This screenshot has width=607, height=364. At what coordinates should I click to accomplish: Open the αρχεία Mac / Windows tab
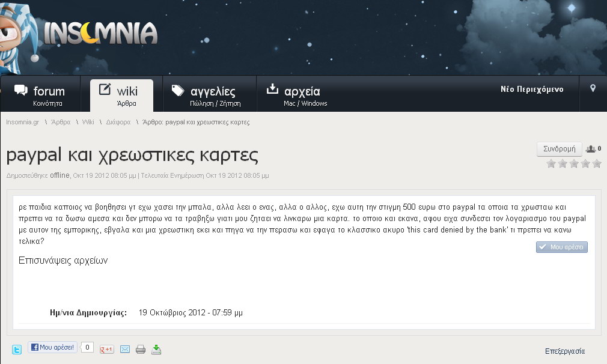296,96
